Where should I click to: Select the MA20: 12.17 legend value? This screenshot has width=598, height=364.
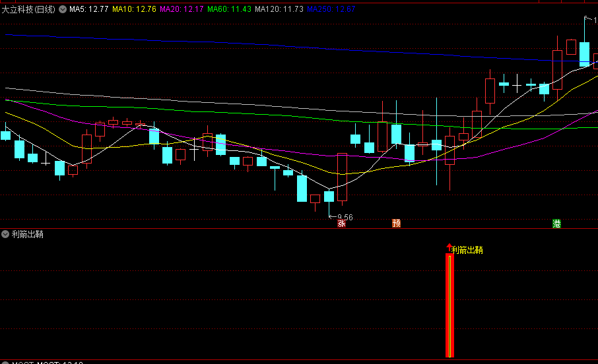182,9
